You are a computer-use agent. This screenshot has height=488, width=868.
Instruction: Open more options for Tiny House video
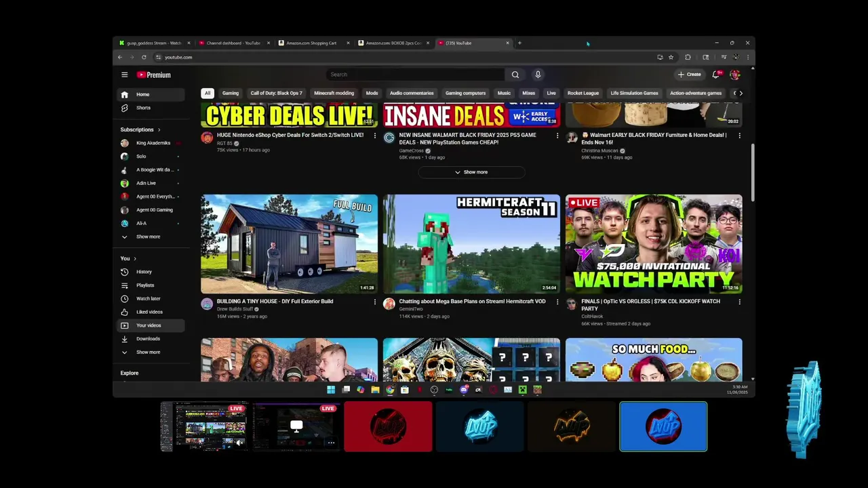pyautogui.click(x=375, y=302)
